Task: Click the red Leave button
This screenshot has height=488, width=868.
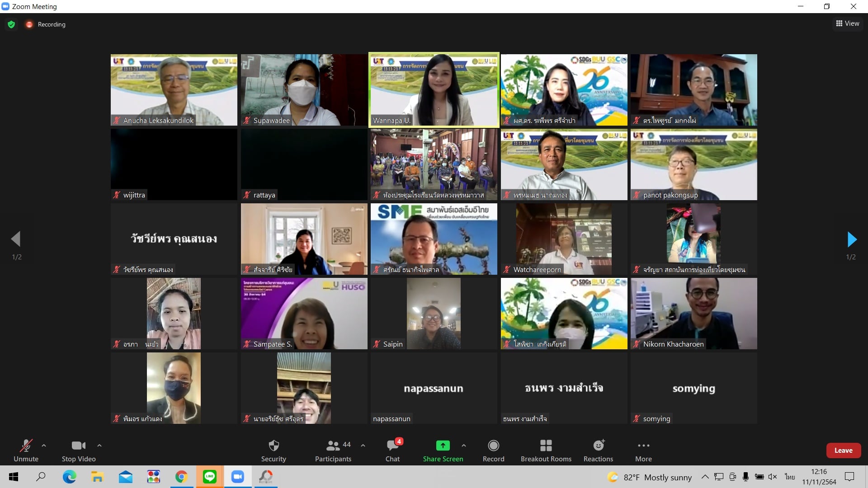Action: coord(843,450)
